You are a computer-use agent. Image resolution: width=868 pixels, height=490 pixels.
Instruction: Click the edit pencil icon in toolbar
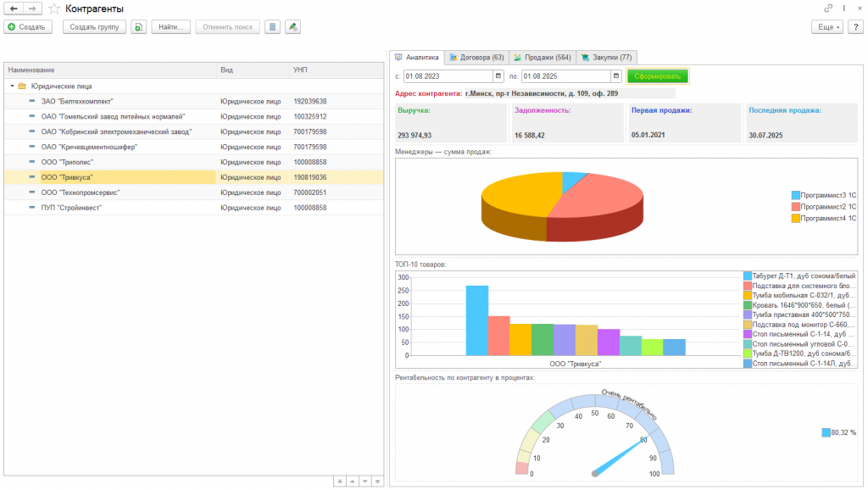click(x=292, y=27)
